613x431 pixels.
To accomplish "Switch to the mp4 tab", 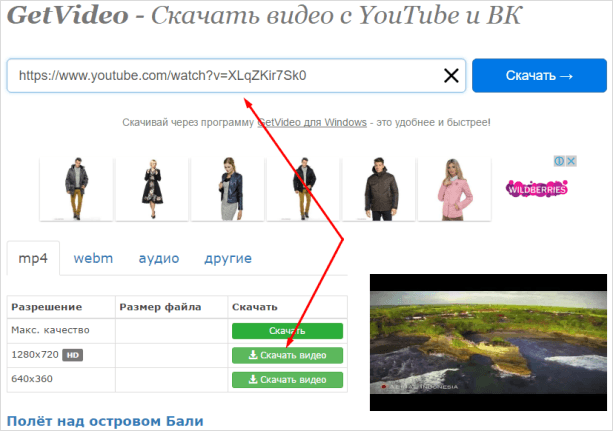I will coord(33,258).
